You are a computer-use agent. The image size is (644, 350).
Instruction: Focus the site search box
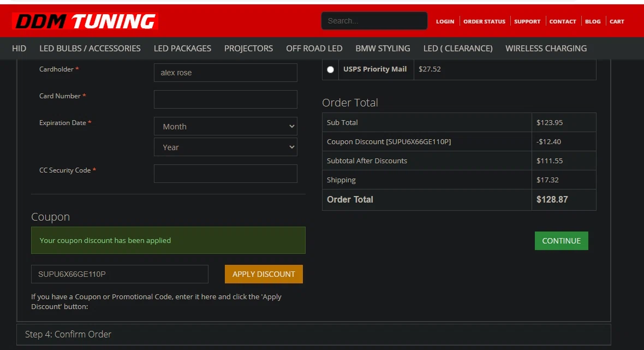click(374, 21)
